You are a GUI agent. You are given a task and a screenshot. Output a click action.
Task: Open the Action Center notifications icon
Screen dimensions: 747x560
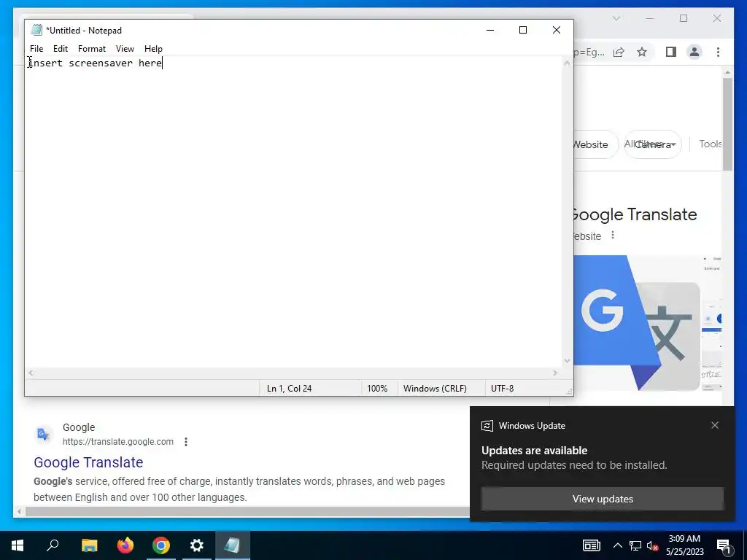click(x=724, y=545)
